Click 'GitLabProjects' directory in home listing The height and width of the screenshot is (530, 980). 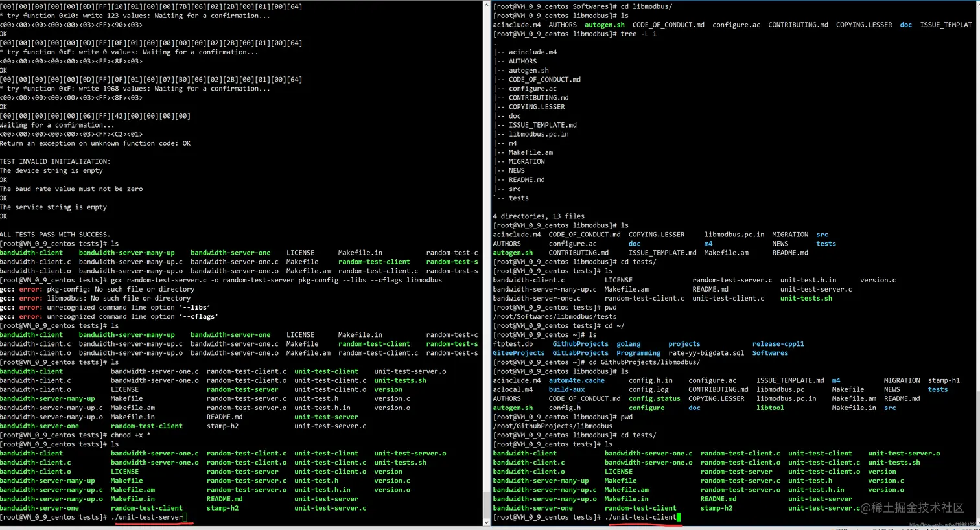click(581, 353)
